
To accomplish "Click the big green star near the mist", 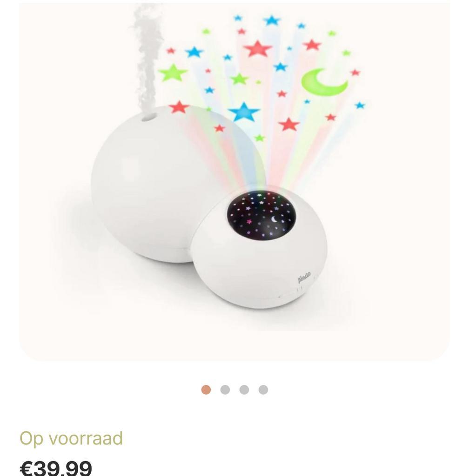I will (x=173, y=73).
